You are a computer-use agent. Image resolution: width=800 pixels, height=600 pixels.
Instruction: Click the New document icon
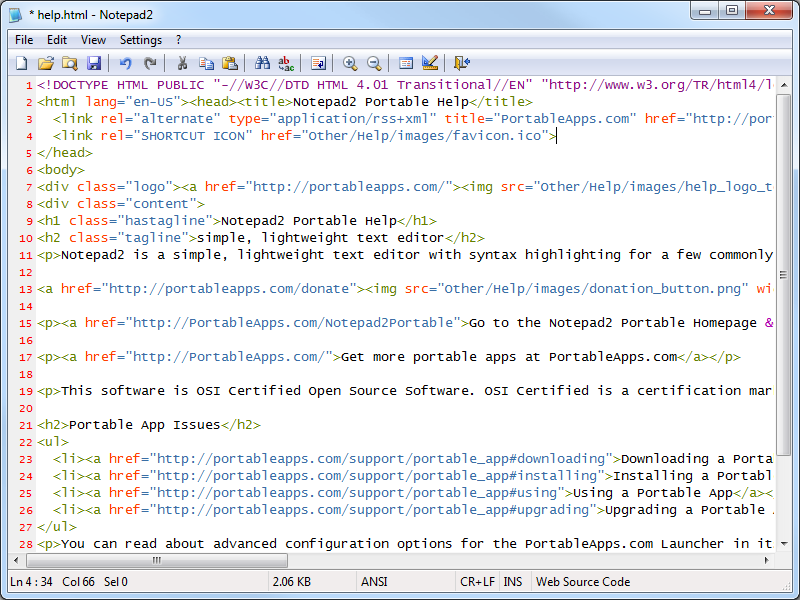tap(21, 63)
